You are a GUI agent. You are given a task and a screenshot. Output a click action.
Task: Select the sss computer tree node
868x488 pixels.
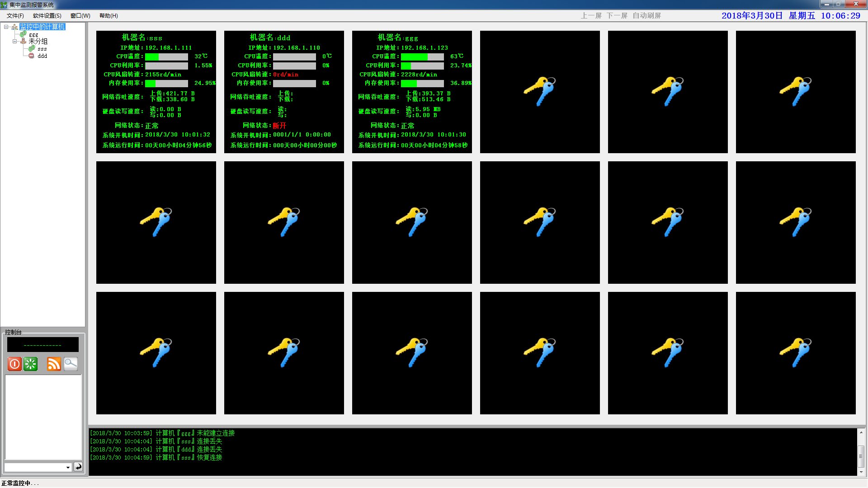pyautogui.click(x=42, y=49)
